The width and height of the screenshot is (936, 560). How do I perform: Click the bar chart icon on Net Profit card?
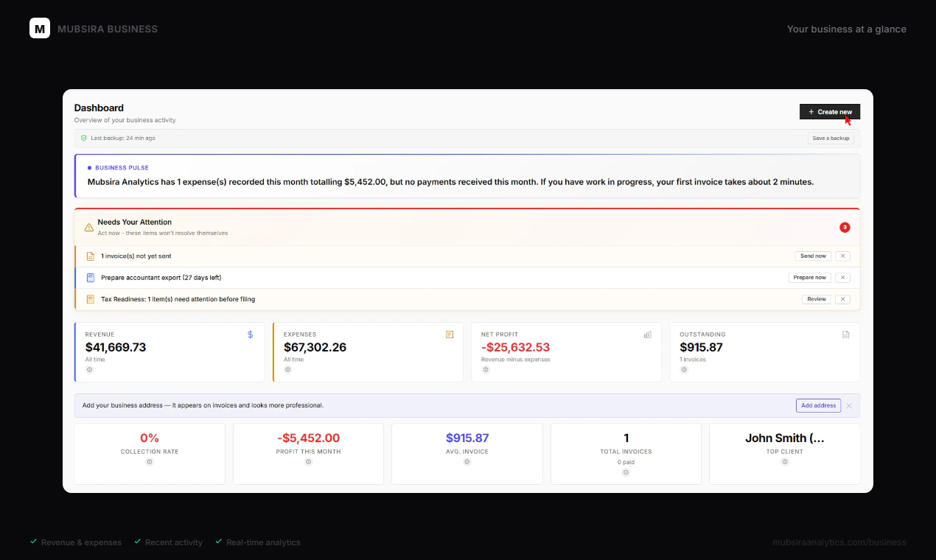[647, 334]
